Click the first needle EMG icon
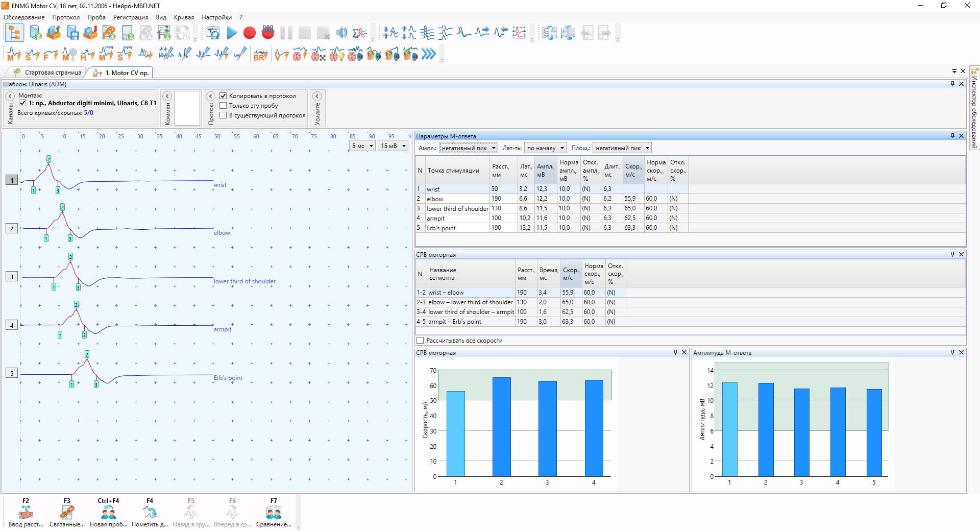This screenshot has width=980, height=531. [x=166, y=54]
